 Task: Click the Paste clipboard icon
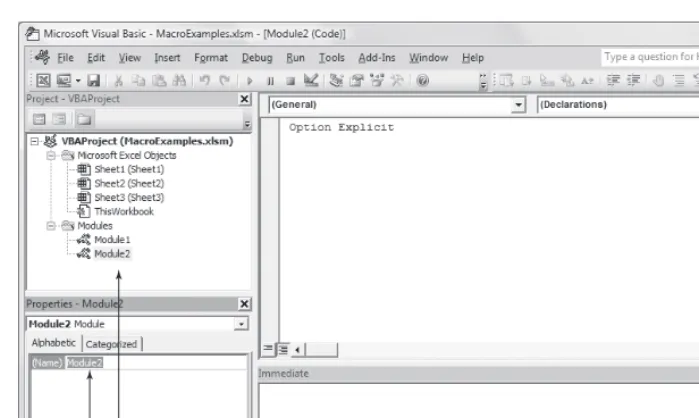pos(159,81)
